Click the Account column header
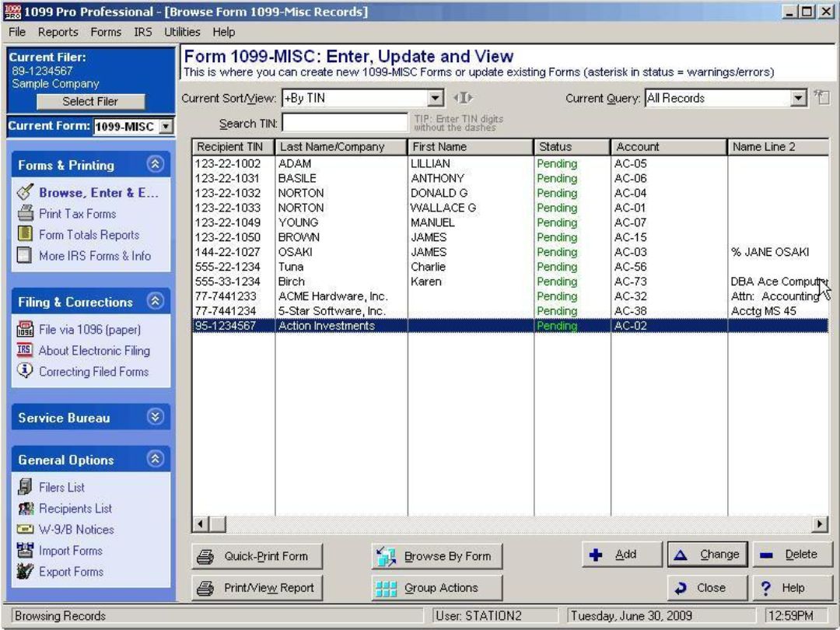Screen dimensions: 840x630 click(x=669, y=147)
